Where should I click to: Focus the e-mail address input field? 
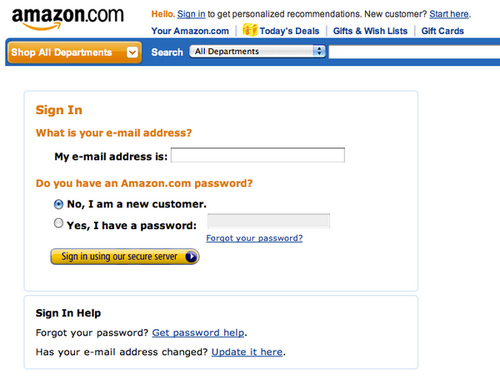coord(258,155)
